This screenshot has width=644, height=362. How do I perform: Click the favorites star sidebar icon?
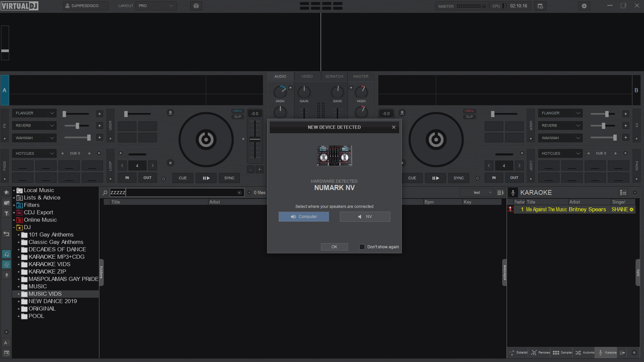(6, 192)
